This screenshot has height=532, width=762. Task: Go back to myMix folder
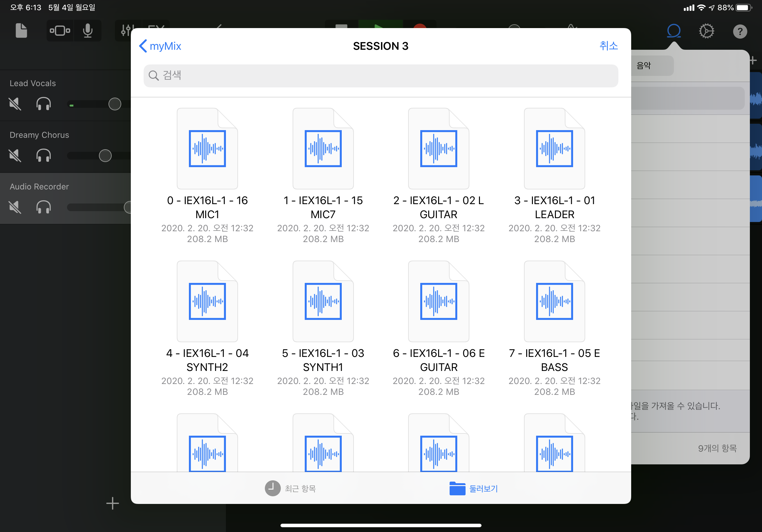pos(160,46)
